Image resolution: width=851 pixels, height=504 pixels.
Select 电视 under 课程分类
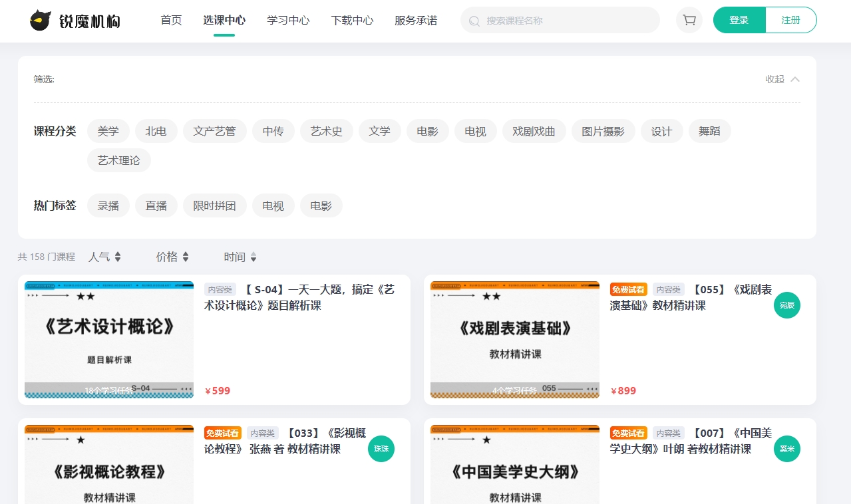click(476, 131)
